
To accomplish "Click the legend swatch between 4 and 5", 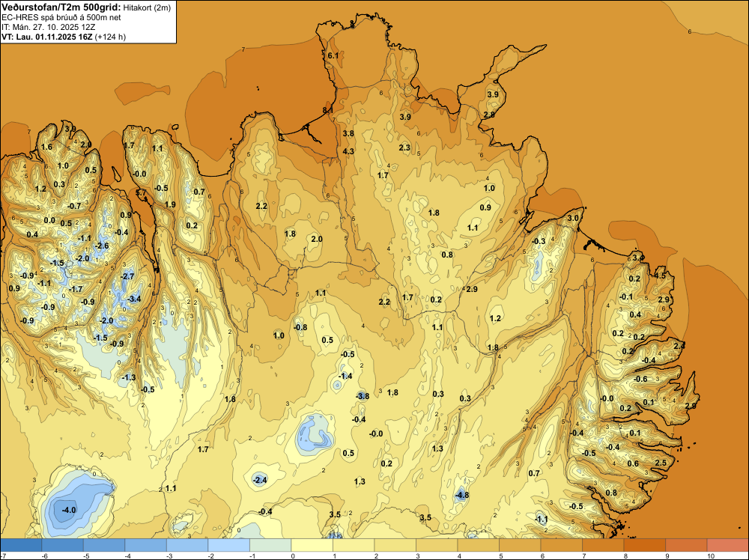I will [x=478, y=545].
